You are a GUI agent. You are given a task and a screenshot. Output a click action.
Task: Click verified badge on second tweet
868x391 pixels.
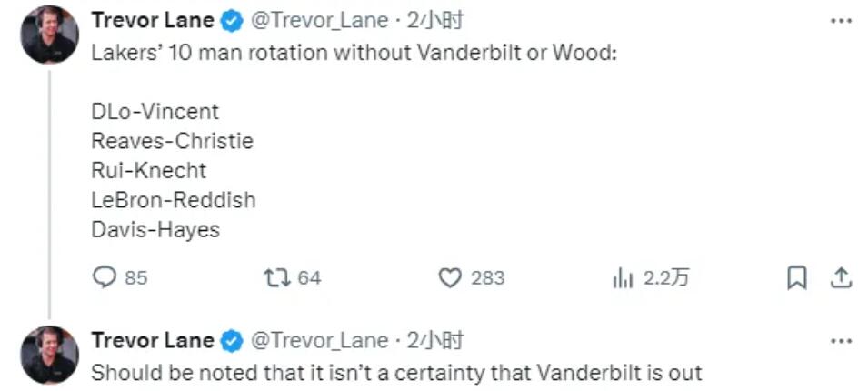pos(232,340)
